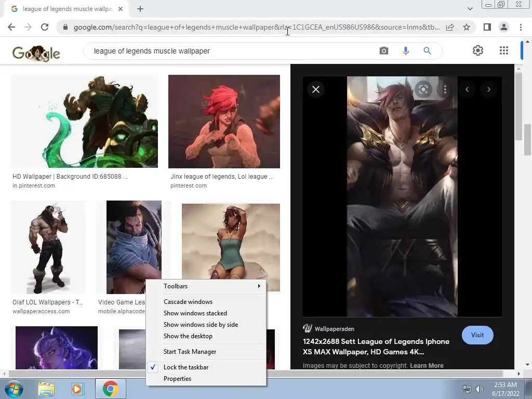Close the league of legends tab
The width and height of the screenshot is (532, 399).
[121, 9]
